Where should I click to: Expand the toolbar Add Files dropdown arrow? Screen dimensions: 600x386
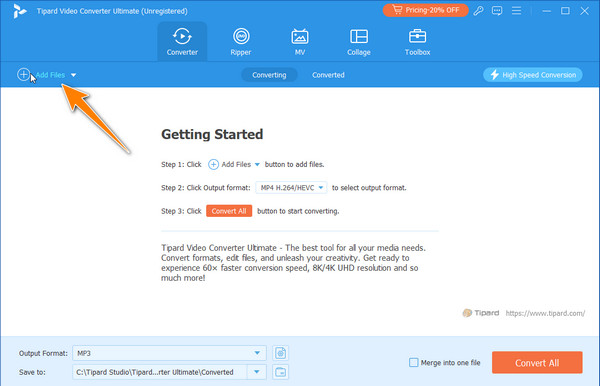click(x=73, y=75)
